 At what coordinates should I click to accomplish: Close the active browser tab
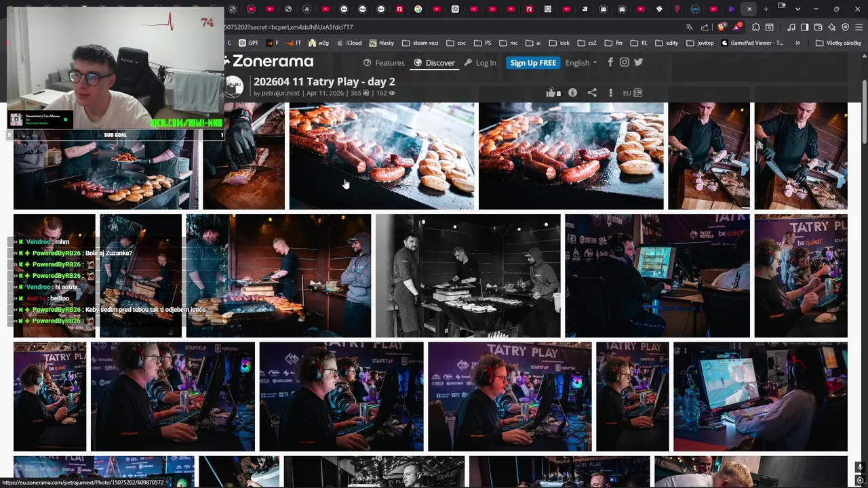click(749, 9)
